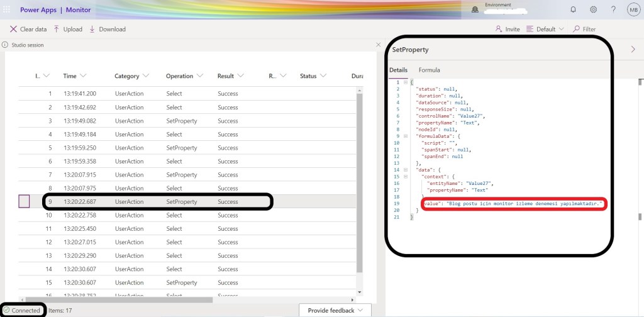Collapse the data JSON node
Screen dimensions: 644x317
click(x=405, y=170)
